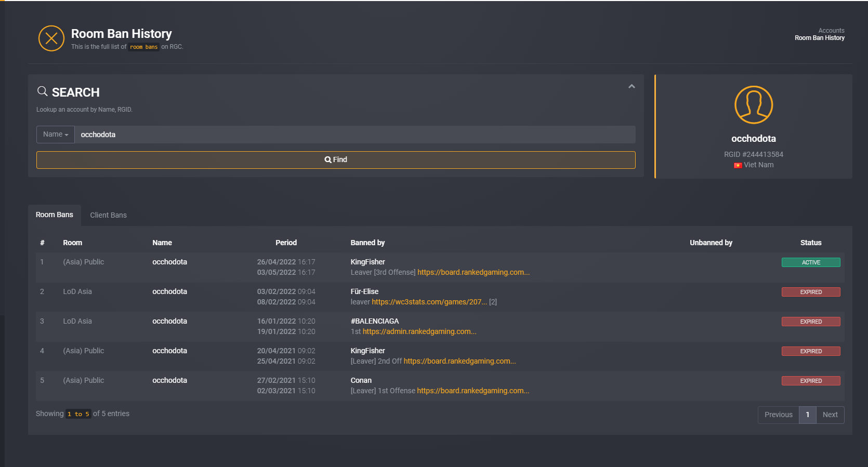Sort by the Status column header
Screen dimensions: 868x467
pos(811,243)
